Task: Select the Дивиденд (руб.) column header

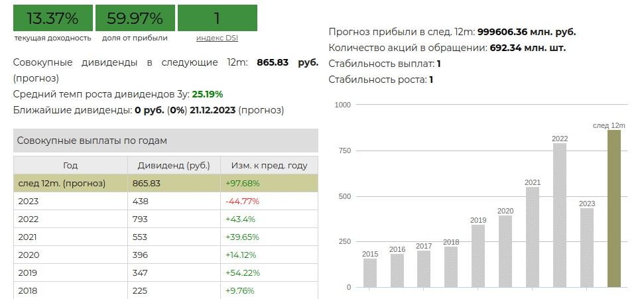Action: (x=173, y=165)
